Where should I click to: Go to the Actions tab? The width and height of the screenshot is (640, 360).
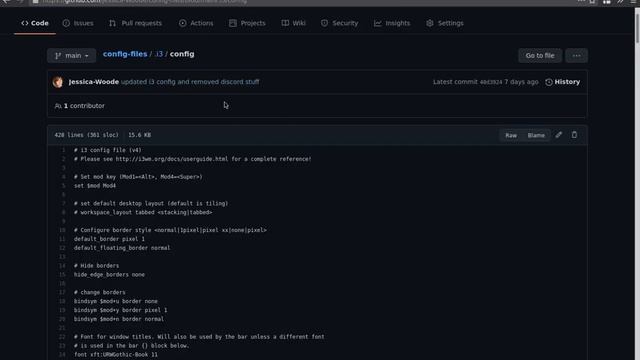[x=196, y=23]
